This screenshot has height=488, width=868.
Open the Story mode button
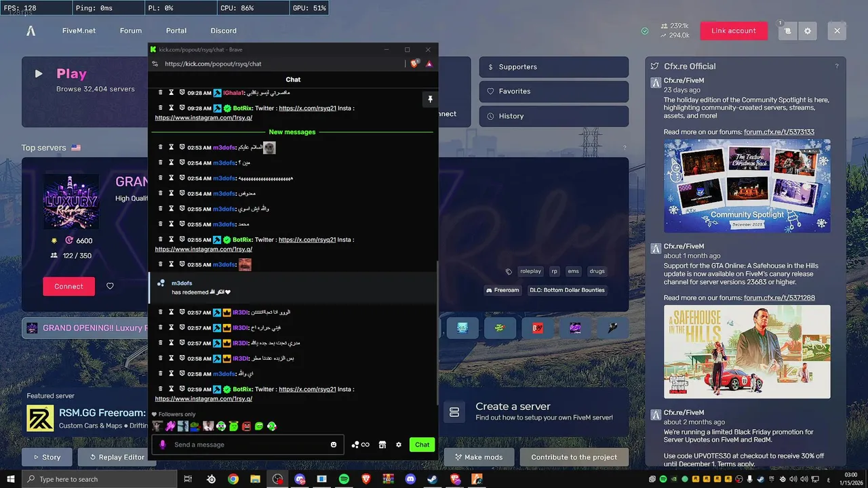pyautogui.click(x=47, y=457)
